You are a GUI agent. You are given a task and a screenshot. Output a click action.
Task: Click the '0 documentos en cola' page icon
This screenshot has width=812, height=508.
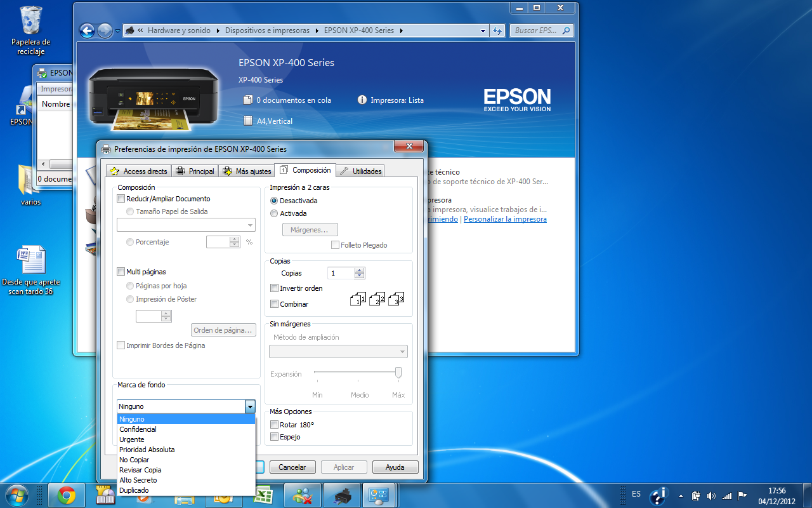tap(248, 100)
